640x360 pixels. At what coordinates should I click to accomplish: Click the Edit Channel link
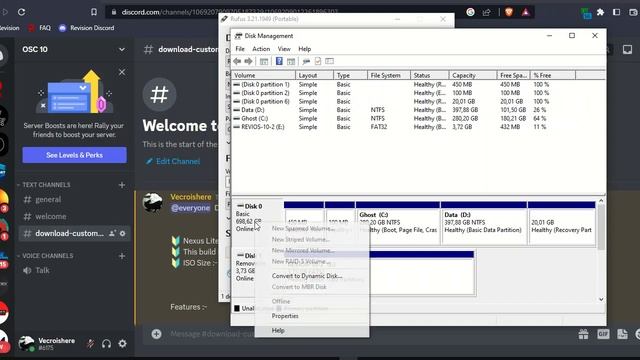click(x=173, y=161)
